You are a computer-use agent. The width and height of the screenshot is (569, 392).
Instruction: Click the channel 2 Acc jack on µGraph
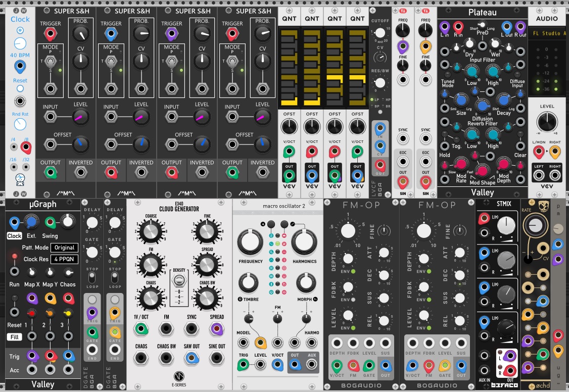point(50,369)
